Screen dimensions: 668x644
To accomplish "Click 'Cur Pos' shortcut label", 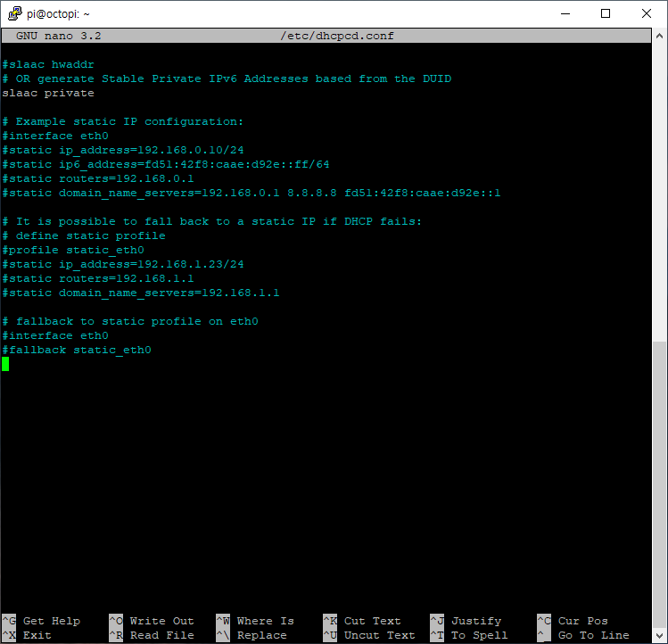I will [583, 621].
